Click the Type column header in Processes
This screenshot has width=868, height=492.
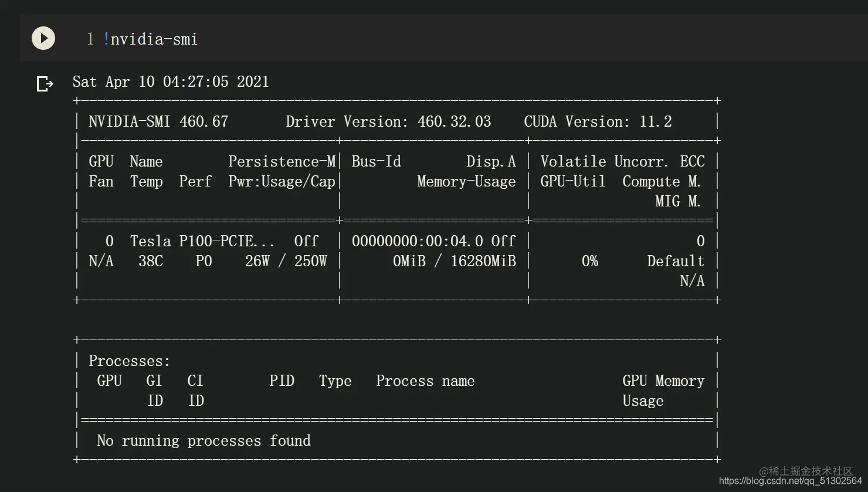335,381
